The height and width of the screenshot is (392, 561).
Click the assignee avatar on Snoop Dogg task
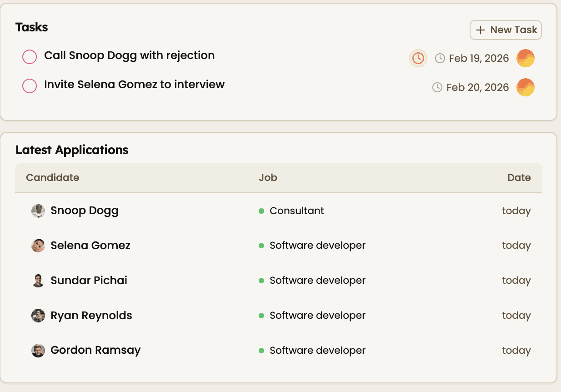(525, 58)
